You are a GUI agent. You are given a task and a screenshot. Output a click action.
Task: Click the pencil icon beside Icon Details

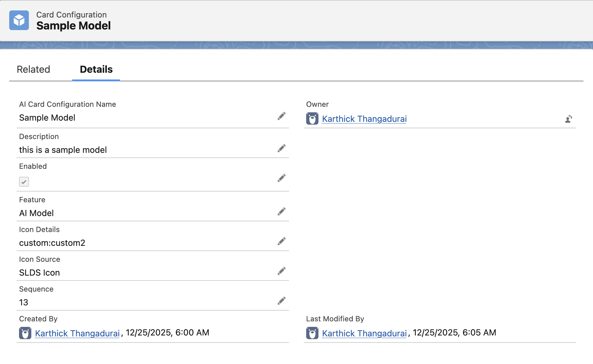281,242
